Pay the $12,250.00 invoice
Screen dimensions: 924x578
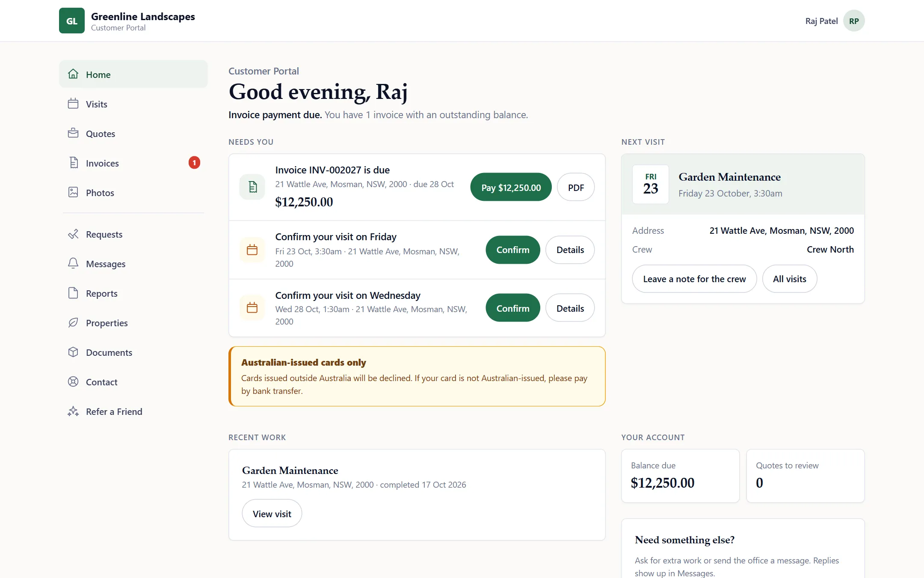511,187
